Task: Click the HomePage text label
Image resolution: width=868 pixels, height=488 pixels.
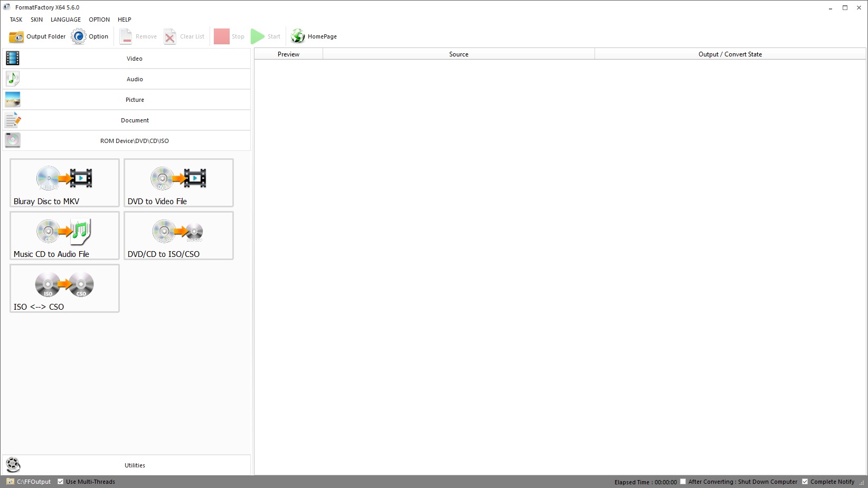Action: (x=323, y=36)
